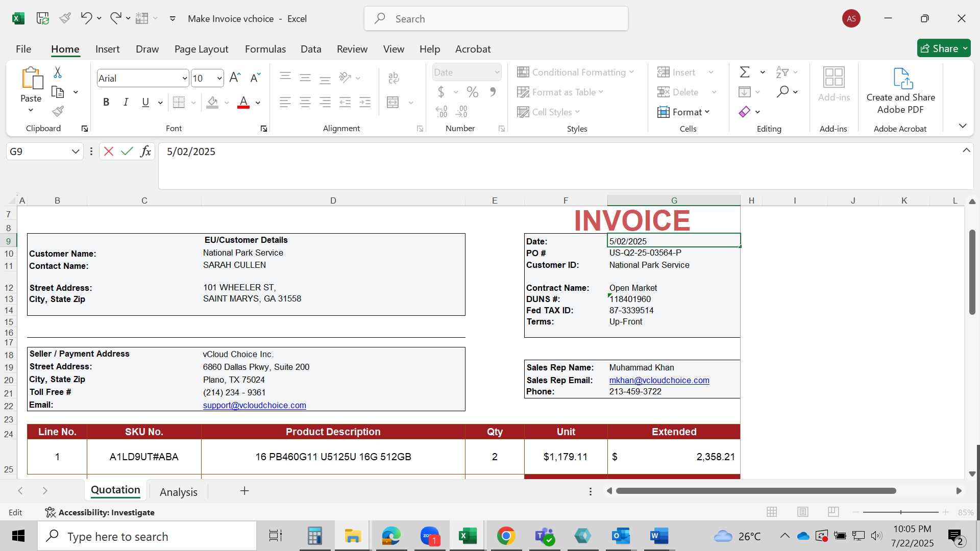Click the Orientation angle text icon
The image size is (980, 551).
[346, 78]
